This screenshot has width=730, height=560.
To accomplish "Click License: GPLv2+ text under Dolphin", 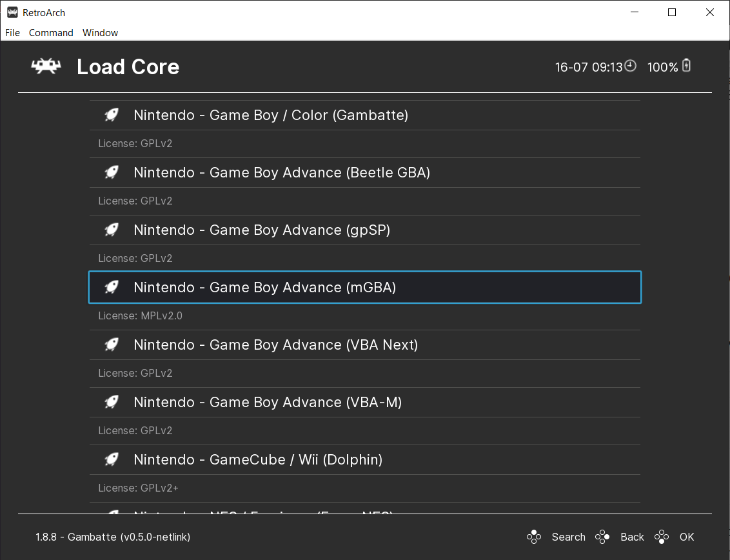I will (x=138, y=488).
